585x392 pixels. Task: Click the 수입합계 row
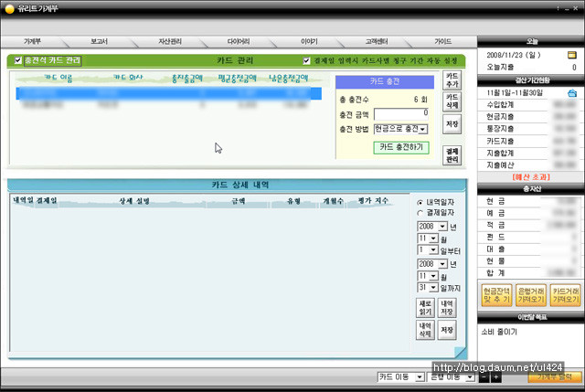point(531,105)
